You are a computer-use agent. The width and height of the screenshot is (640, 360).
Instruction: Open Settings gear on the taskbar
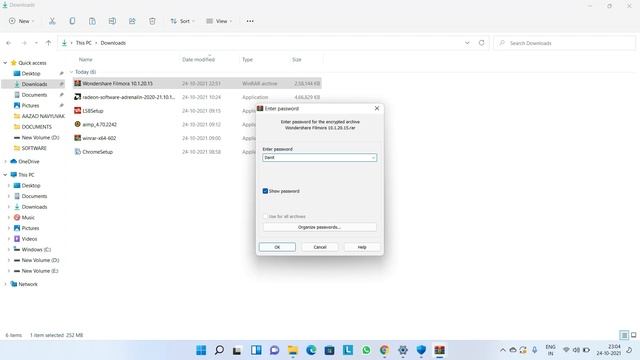403,350
